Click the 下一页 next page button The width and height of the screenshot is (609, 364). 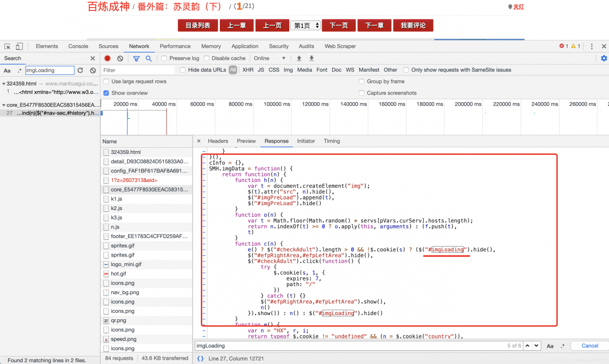339,26
